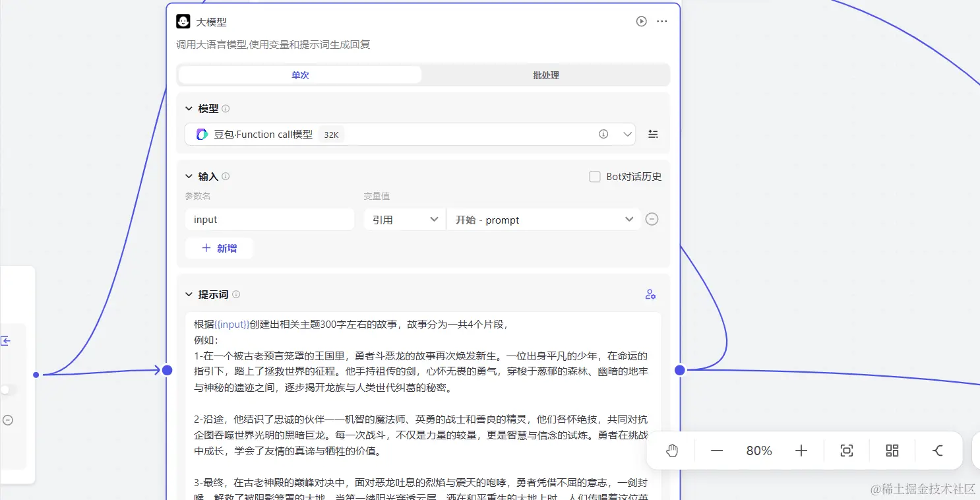Viewport: 980px width, 500px height.
Task: Click the four-squares grid icon in zoom toolbar
Action: [x=892, y=451]
